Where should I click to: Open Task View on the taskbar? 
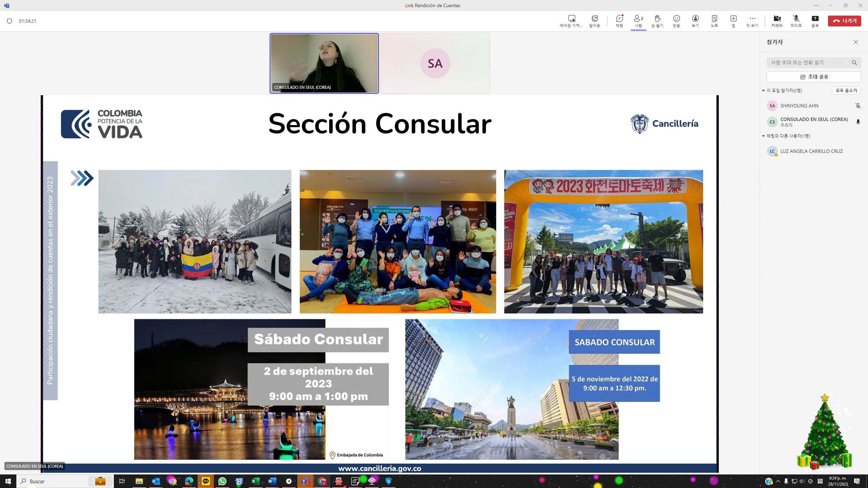point(122,481)
